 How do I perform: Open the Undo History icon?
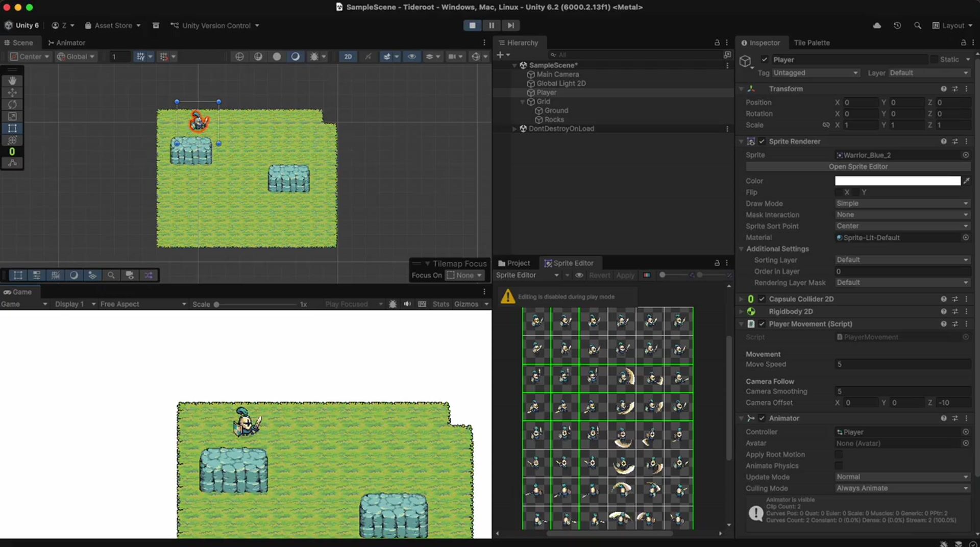(897, 26)
